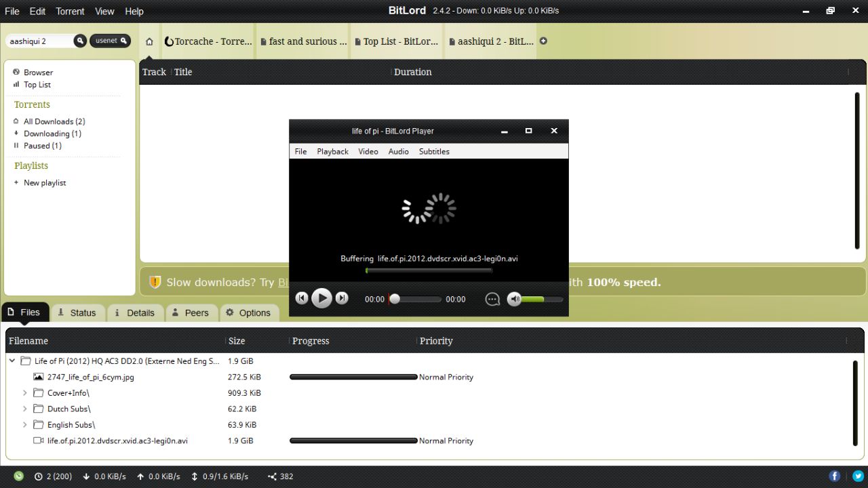Click the subtitles speech bubble icon in the player
Viewport: 868px width, 488px height.
[492, 299]
